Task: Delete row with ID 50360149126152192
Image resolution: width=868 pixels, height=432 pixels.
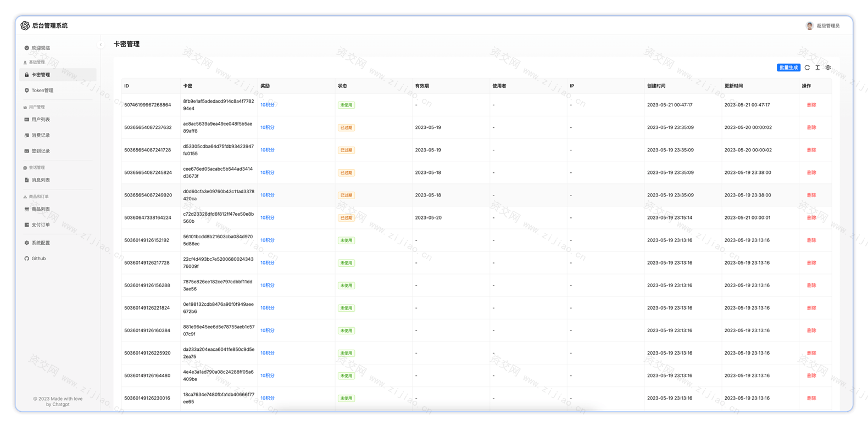Action: (x=811, y=240)
